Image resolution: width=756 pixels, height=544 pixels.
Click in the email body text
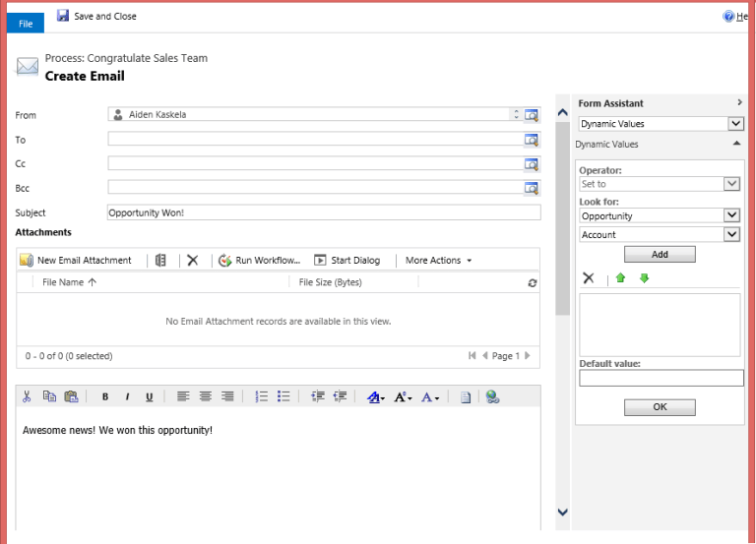117,430
